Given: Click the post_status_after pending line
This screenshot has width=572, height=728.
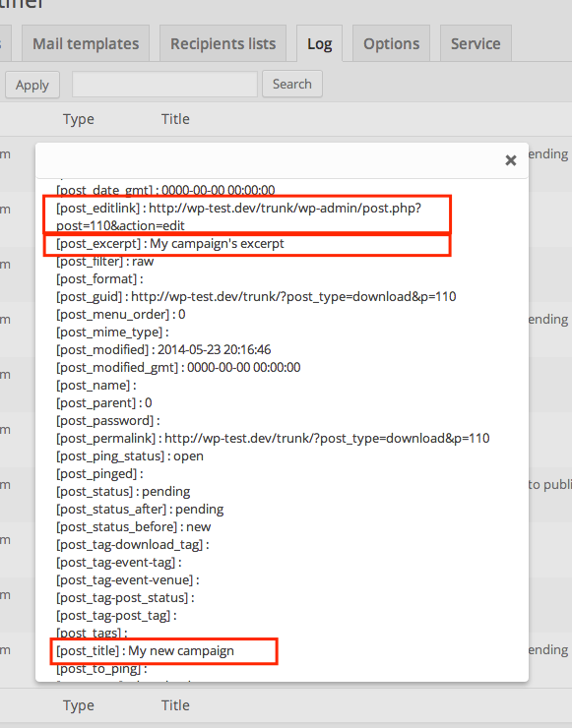Looking at the screenshot, I should 140,509.
